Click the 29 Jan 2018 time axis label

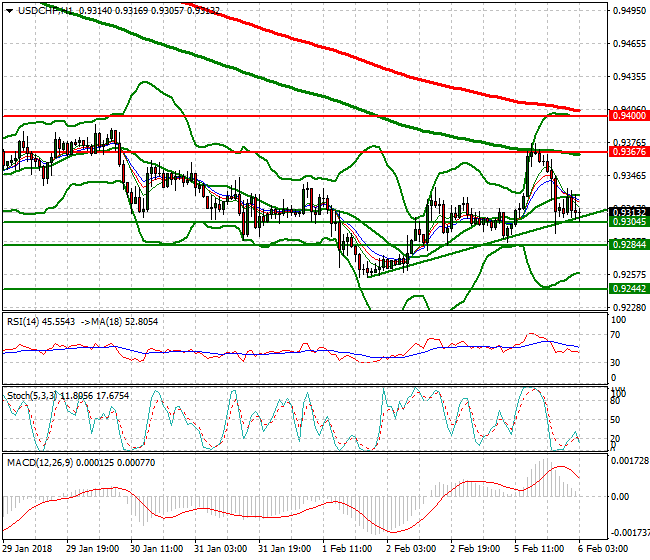[27, 549]
